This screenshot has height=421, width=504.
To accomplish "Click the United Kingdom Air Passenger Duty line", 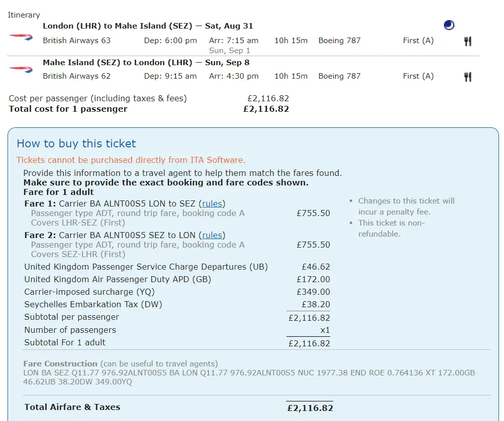I will click(x=117, y=279).
